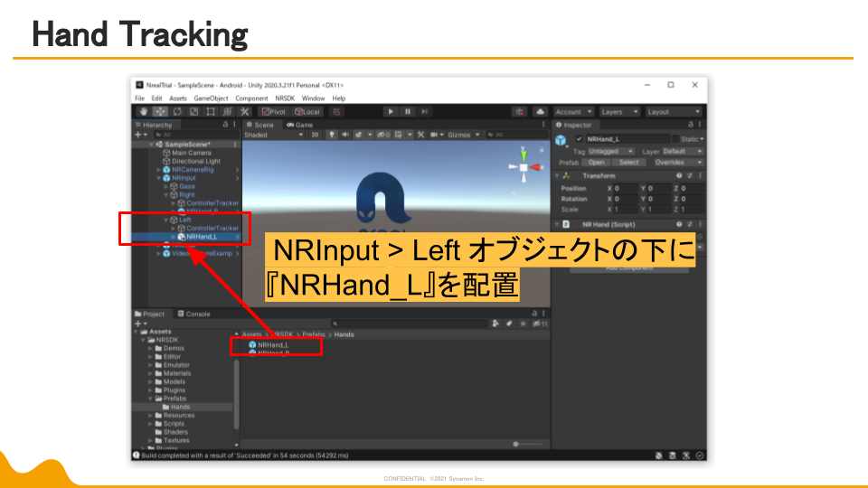Screen dimensions: 868x488
Task: Toggle 2D Scene view mode
Action: point(315,135)
